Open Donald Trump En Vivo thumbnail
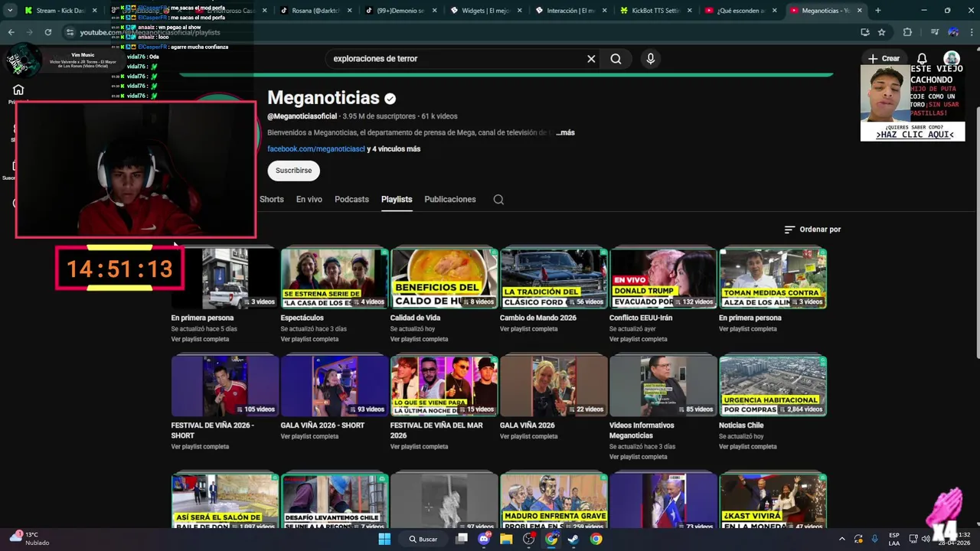This screenshot has width=980, height=551. (x=663, y=279)
